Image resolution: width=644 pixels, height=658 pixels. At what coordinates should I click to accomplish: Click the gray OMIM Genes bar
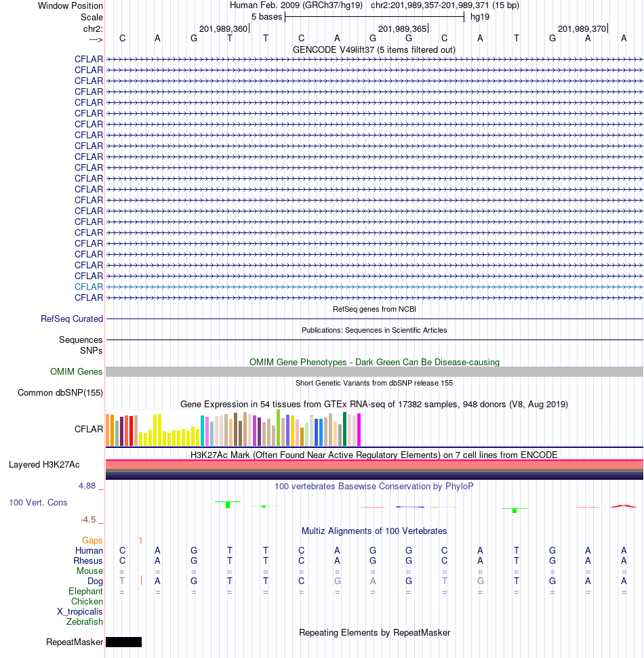(x=374, y=371)
